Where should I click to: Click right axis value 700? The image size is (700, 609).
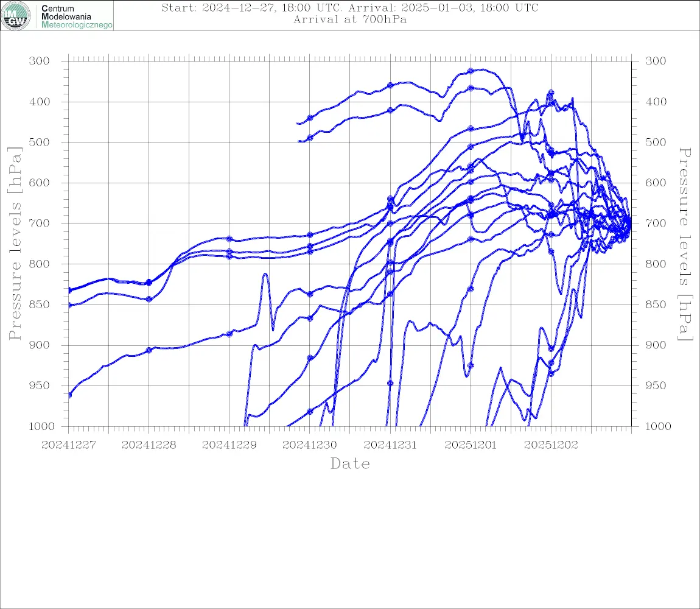point(656,224)
